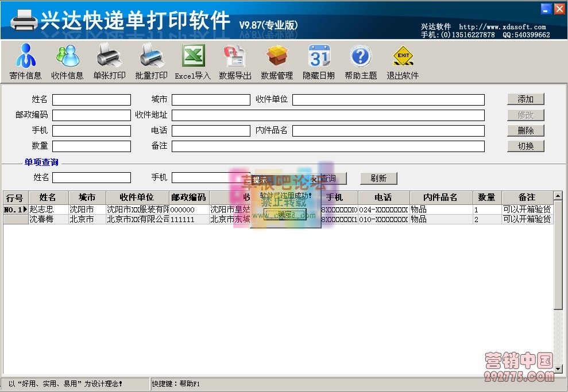
Task: Open 数据管理 data management
Action: [x=276, y=60]
